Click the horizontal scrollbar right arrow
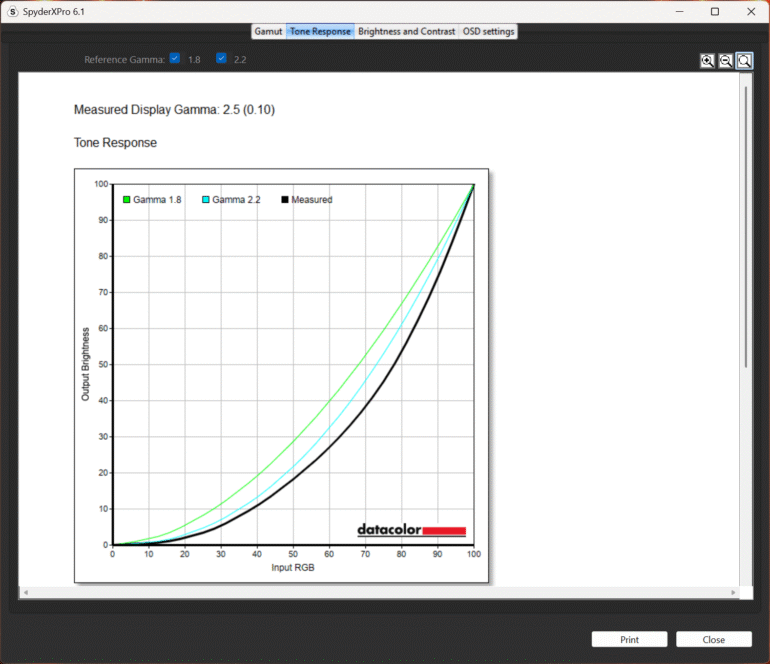Screen dimensions: 770x664 pos(734,593)
